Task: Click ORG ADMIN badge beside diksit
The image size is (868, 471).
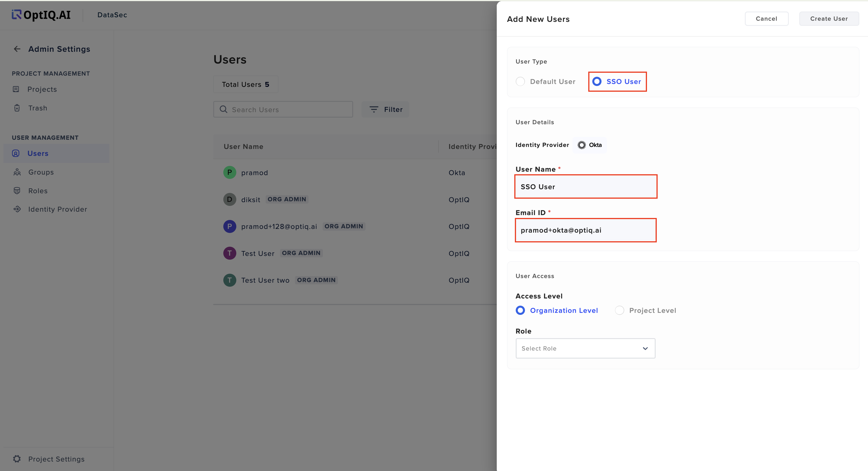Action: tap(287, 199)
